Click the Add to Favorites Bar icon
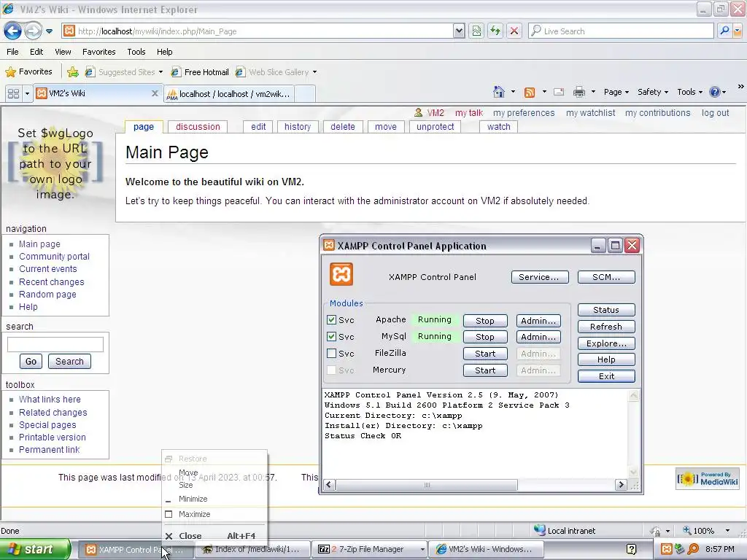This screenshot has width=747, height=560. [x=73, y=72]
